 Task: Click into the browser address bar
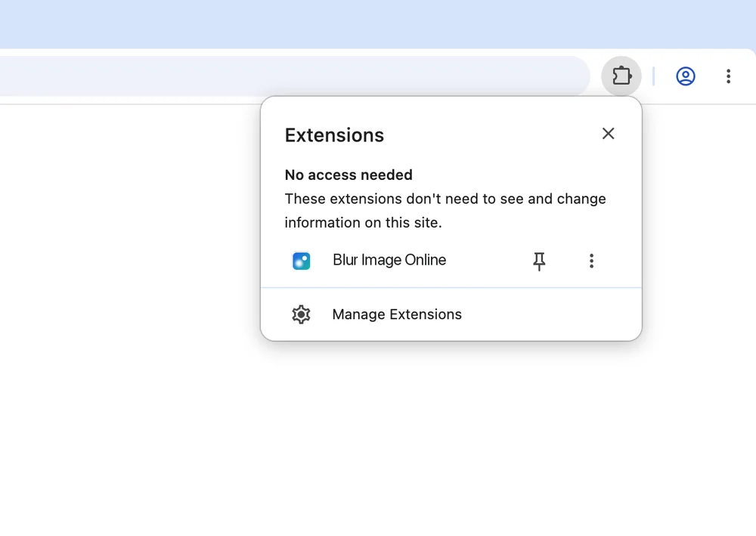coord(295,76)
